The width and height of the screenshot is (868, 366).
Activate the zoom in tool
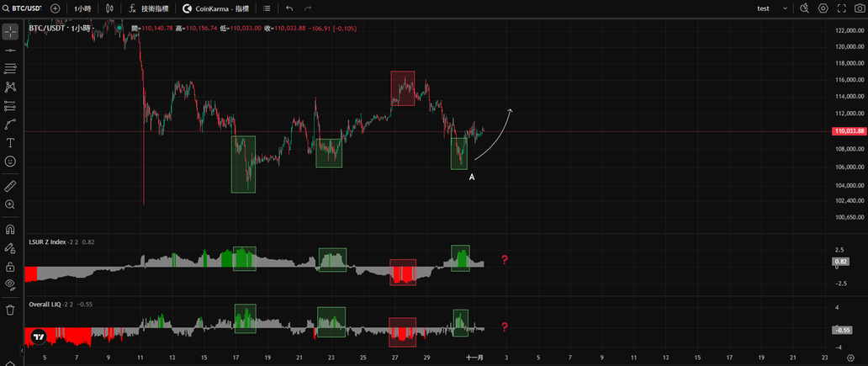[10, 204]
